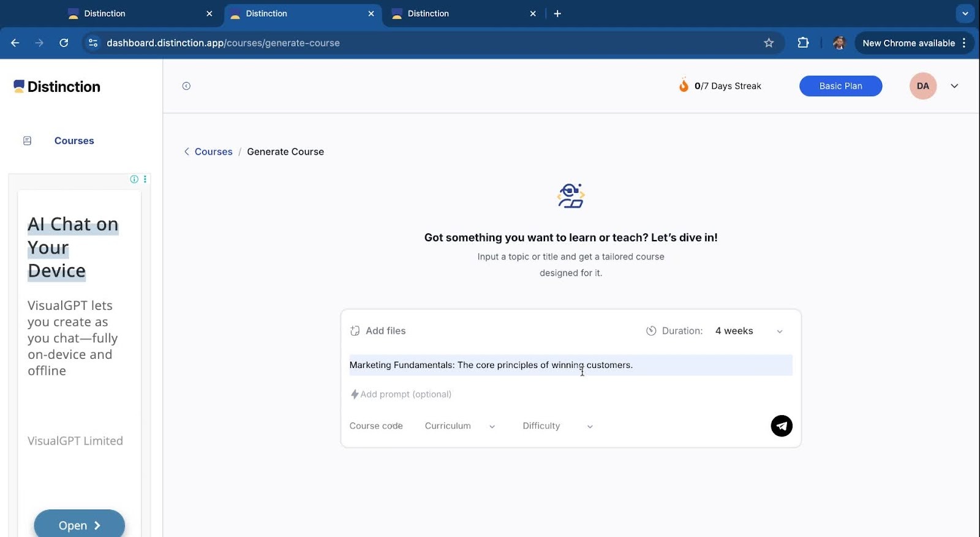Click the ad info icon
Viewport: 980px width, 537px height.
point(134,179)
